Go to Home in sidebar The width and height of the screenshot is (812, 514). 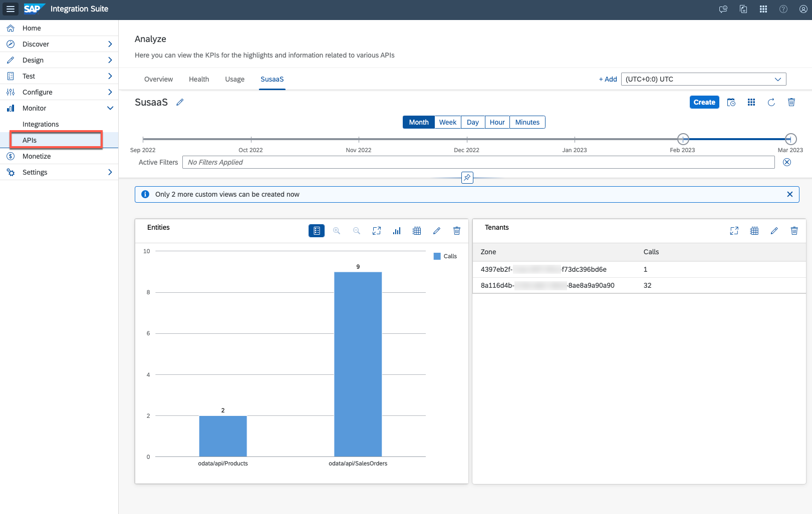click(x=59, y=28)
